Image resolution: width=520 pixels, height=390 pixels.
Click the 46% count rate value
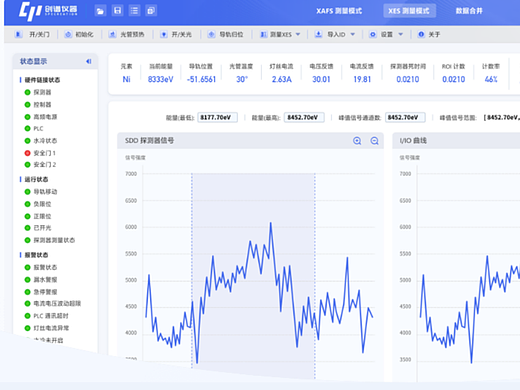coord(491,79)
